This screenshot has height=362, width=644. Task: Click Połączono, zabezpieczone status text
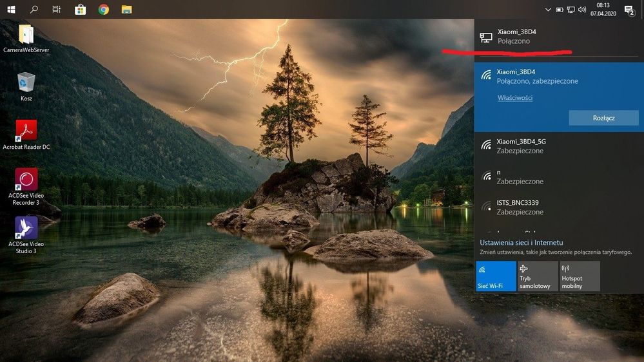point(537,81)
